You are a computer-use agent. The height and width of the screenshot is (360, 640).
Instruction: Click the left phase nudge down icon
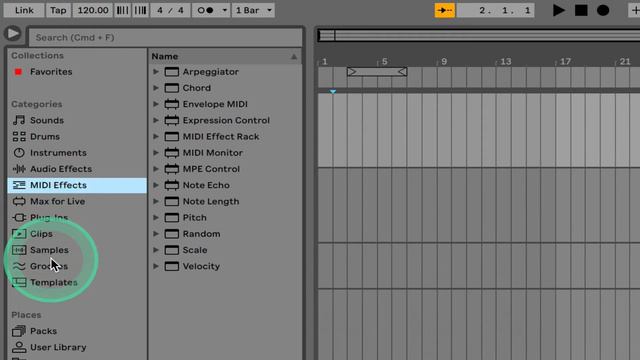tap(122, 10)
